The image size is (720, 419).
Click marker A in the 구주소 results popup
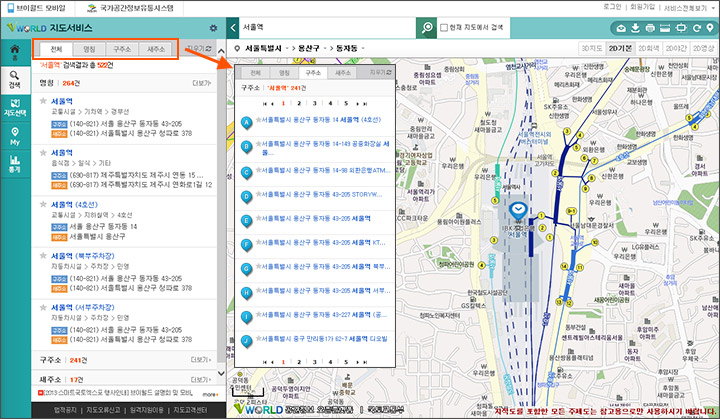click(x=247, y=123)
